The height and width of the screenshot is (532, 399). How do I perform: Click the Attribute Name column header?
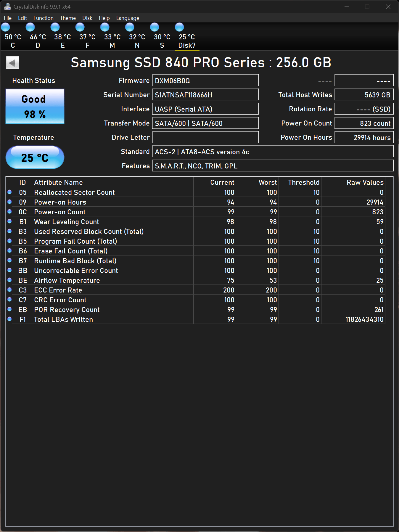[x=113, y=182]
